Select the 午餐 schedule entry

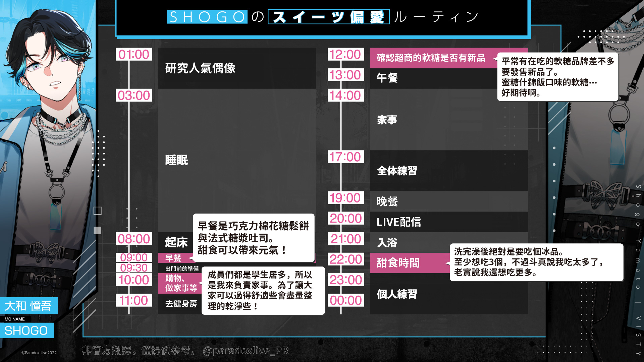click(x=433, y=78)
